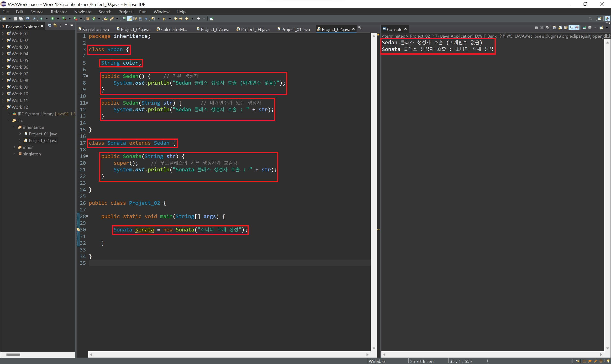Pin the Console view

(x=584, y=28)
